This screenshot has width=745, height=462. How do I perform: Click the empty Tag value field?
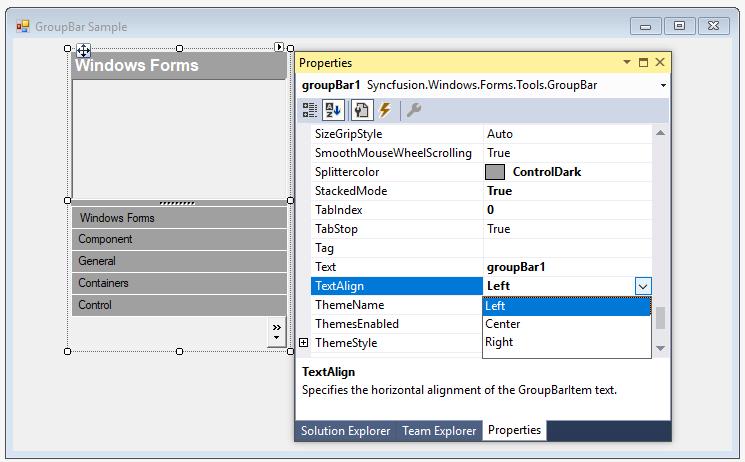567,248
